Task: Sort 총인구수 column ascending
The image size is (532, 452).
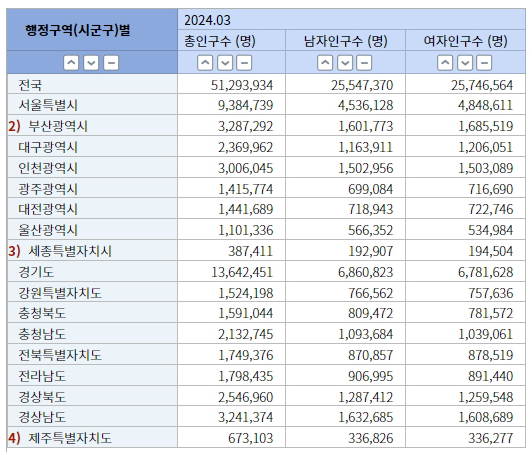Action: pyautogui.click(x=205, y=63)
